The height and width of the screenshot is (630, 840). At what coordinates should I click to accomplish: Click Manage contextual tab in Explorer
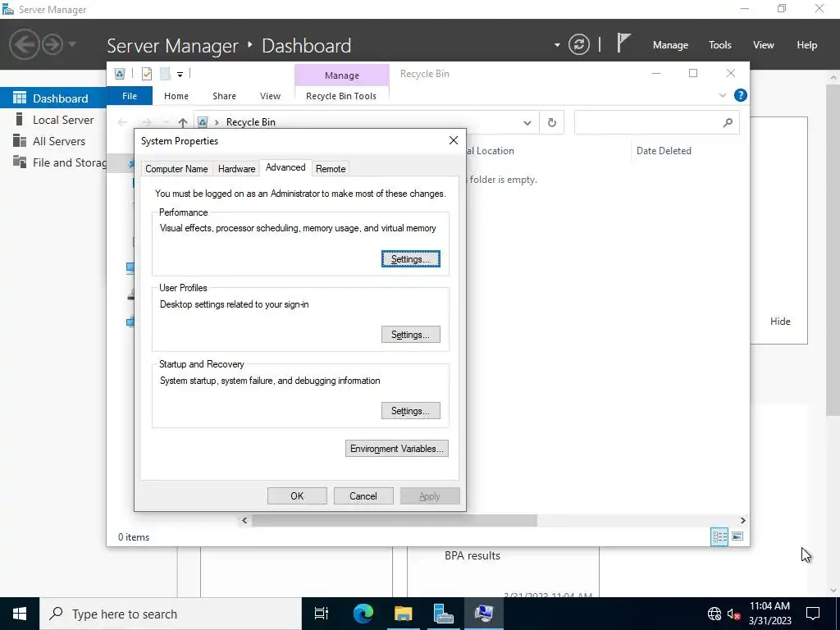[x=342, y=75]
